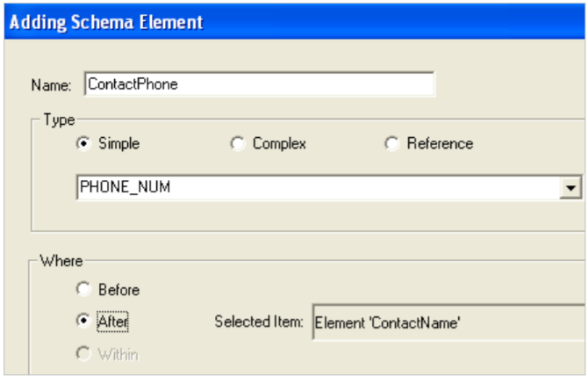Click inside the PHONE_NUM combo box text
Screen dimensions: 588x376
(316, 187)
